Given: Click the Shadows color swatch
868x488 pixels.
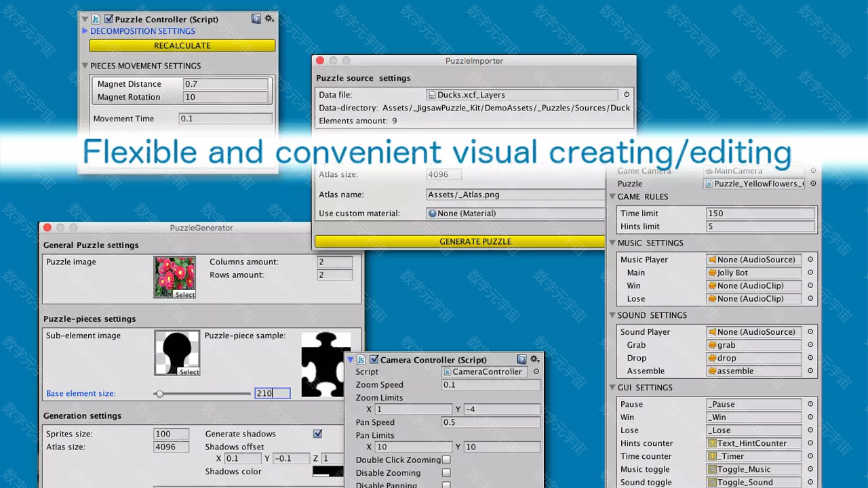Looking at the screenshot, I should [328, 472].
